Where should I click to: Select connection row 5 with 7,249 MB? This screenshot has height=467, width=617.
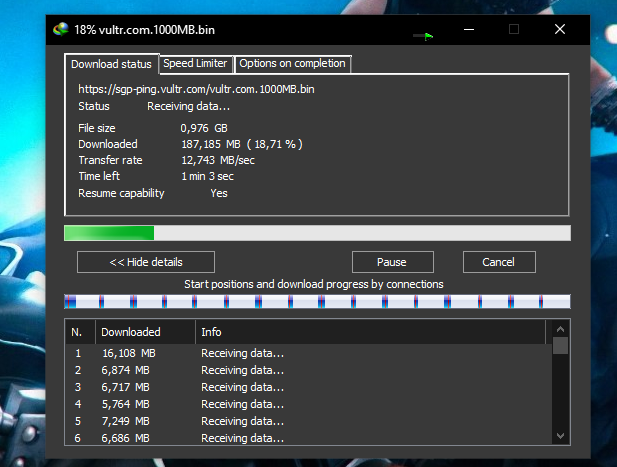coord(308,421)
